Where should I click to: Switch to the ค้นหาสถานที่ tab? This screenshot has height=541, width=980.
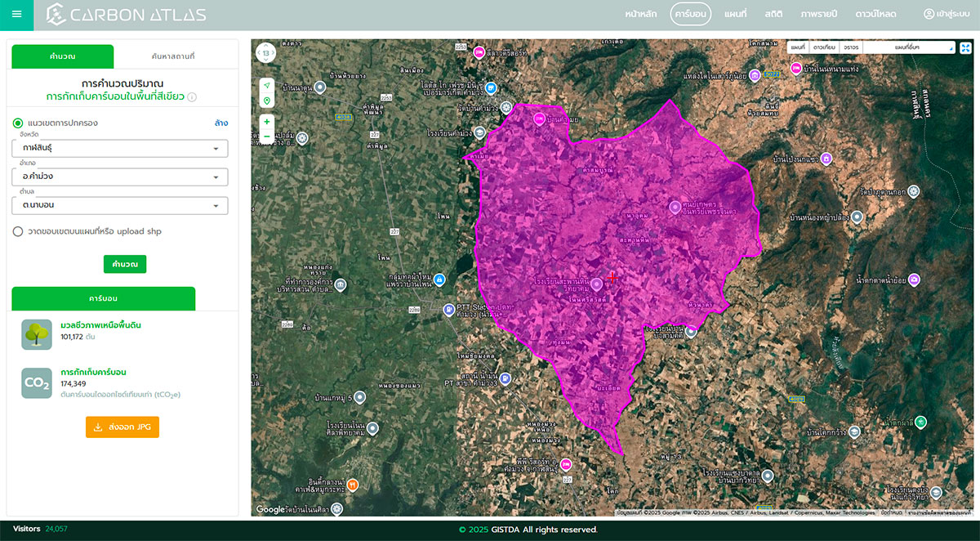173,56
